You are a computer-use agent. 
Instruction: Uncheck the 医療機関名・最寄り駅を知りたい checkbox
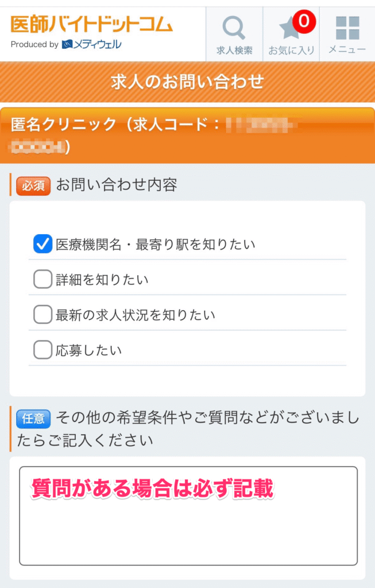pyautogui.click(x=43, y=244)
